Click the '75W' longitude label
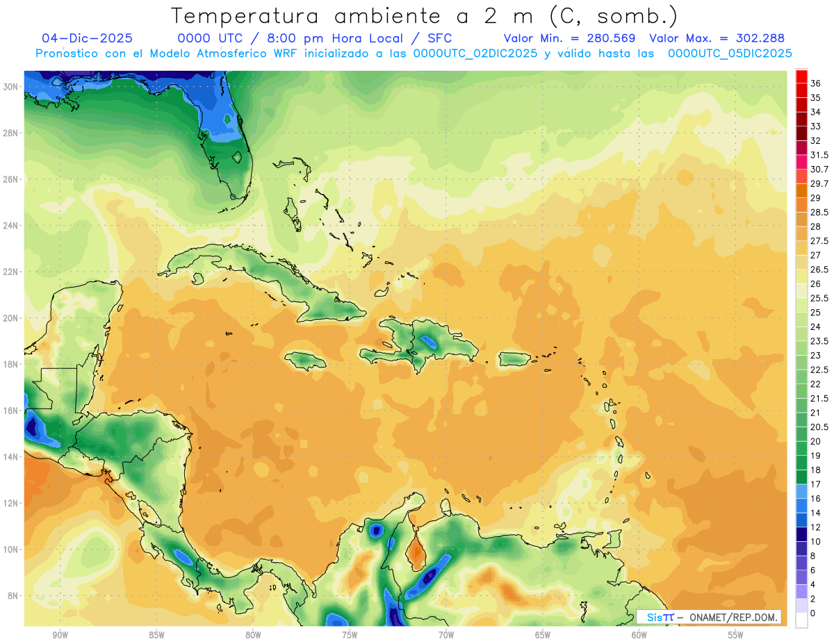Image resolution: width=834 pixels, height=644 pixels. click(350, 635)
